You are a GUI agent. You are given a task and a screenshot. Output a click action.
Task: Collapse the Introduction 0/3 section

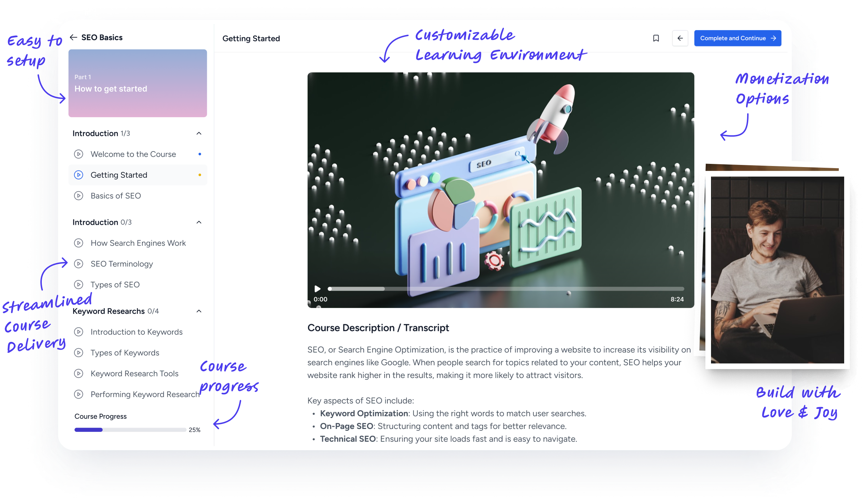(x=199, y=222)
